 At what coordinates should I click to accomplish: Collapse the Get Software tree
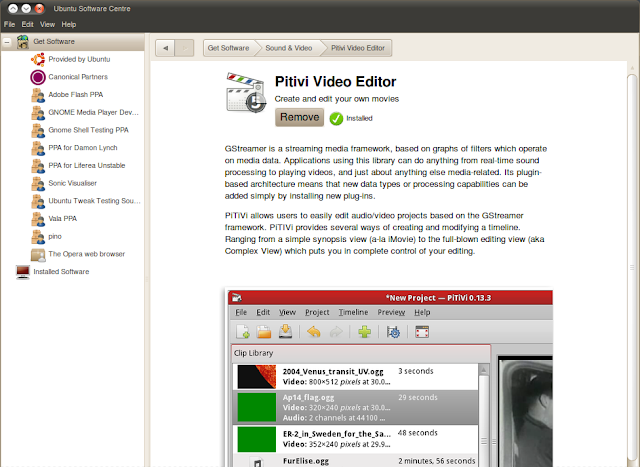point(7,42)
